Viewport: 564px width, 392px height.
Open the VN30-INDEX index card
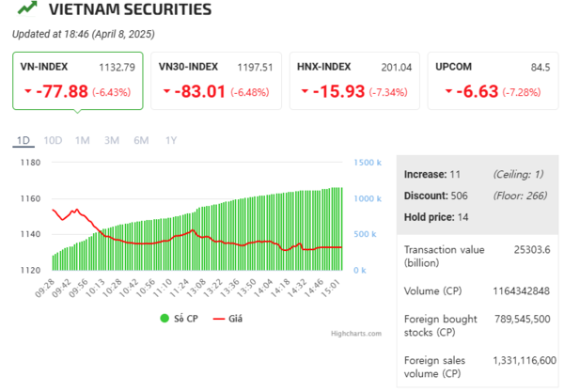coord(215,80)
